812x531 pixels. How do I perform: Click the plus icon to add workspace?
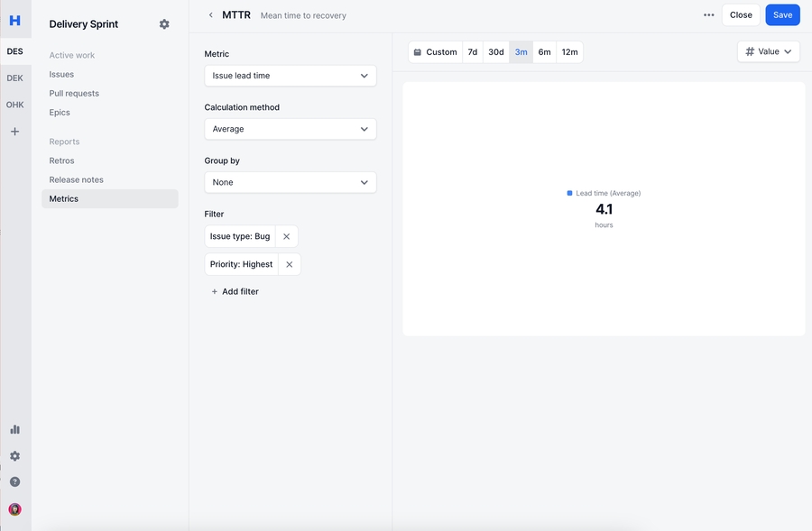pos(14,132)
